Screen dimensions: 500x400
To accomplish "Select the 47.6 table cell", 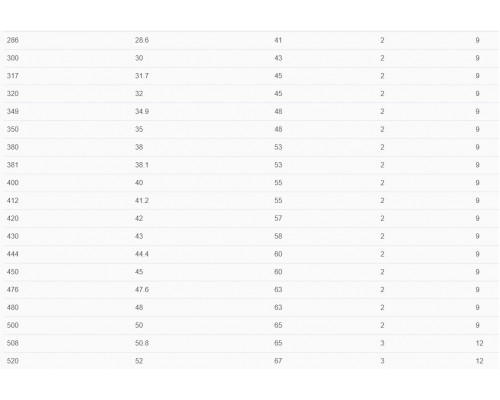I will 142,290.
